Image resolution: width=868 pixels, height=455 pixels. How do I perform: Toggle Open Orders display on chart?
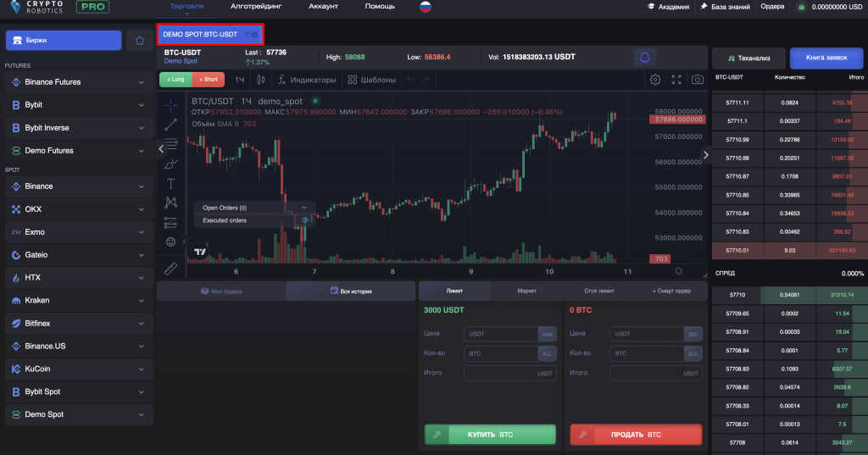click(304, 208)
